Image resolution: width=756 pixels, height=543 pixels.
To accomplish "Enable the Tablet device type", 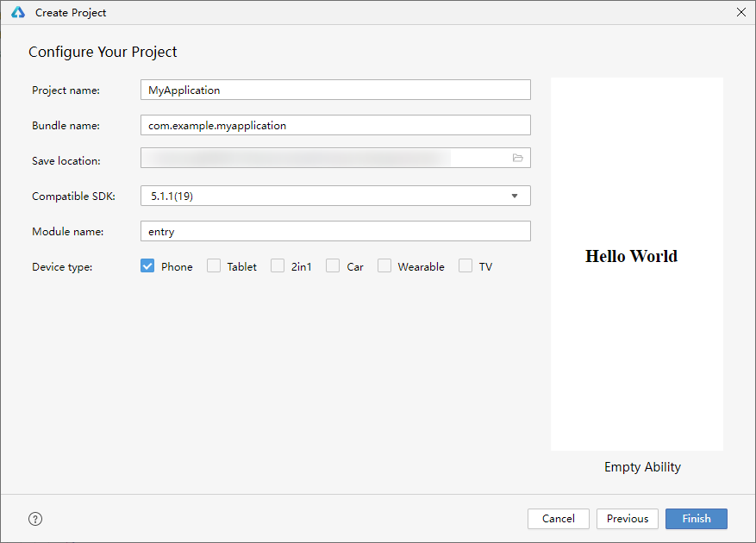I will point(214,265).
